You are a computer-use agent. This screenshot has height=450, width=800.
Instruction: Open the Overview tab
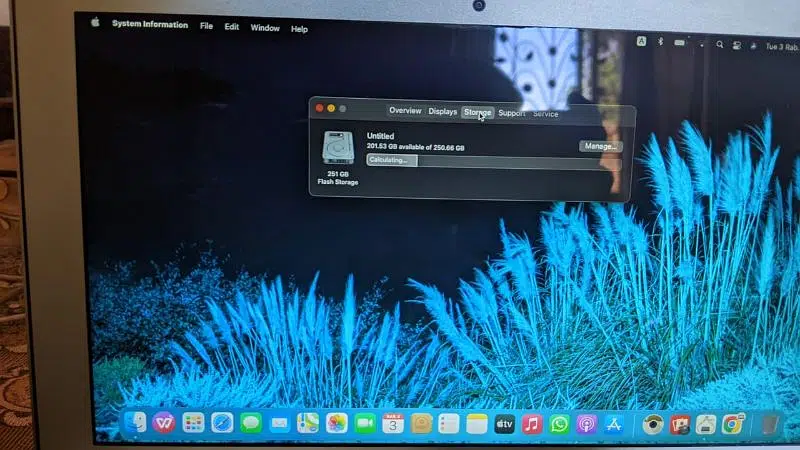pyautogui.click(x=405, y=112)
